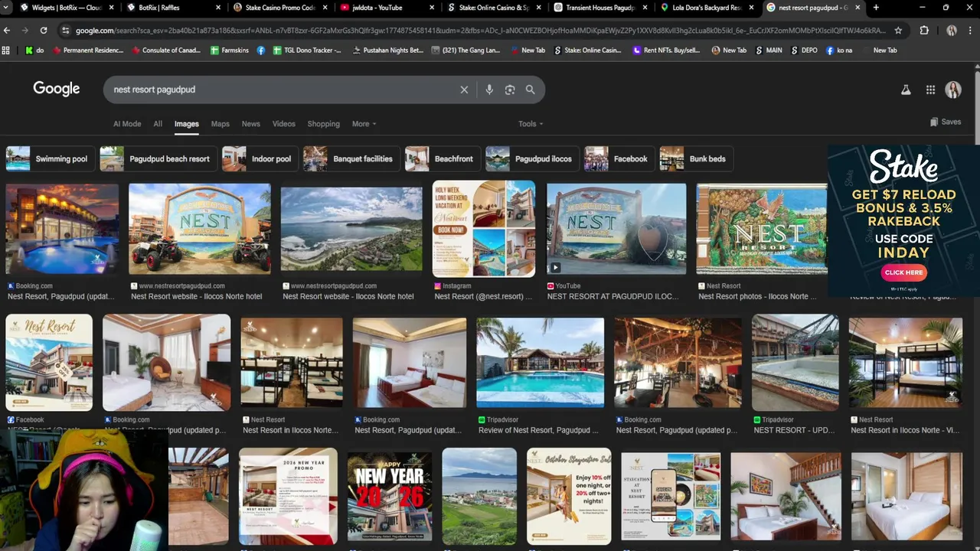Open Search Labs flask icon
This screenshot has height=551, width=980.
point(906,90)
